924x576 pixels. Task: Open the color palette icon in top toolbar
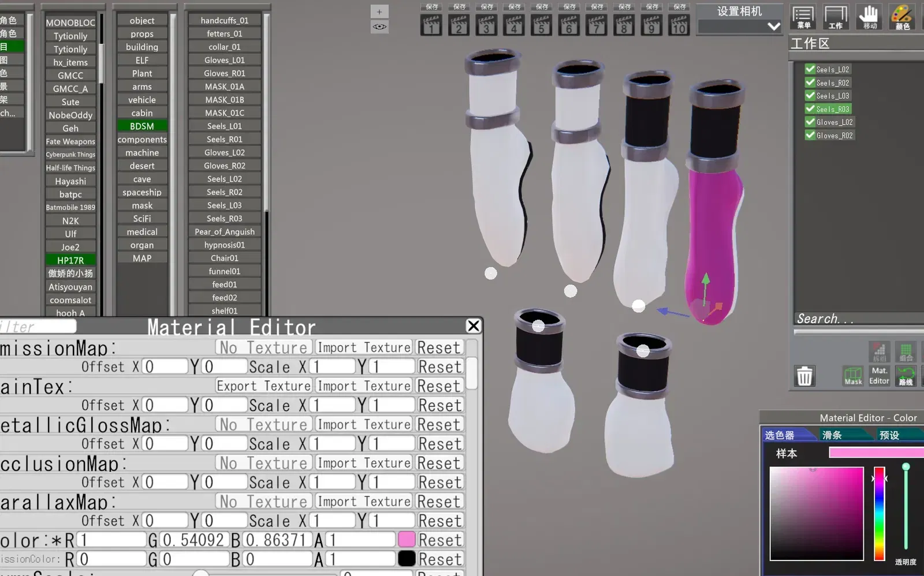pyautogui.click(x=902, y=17)
